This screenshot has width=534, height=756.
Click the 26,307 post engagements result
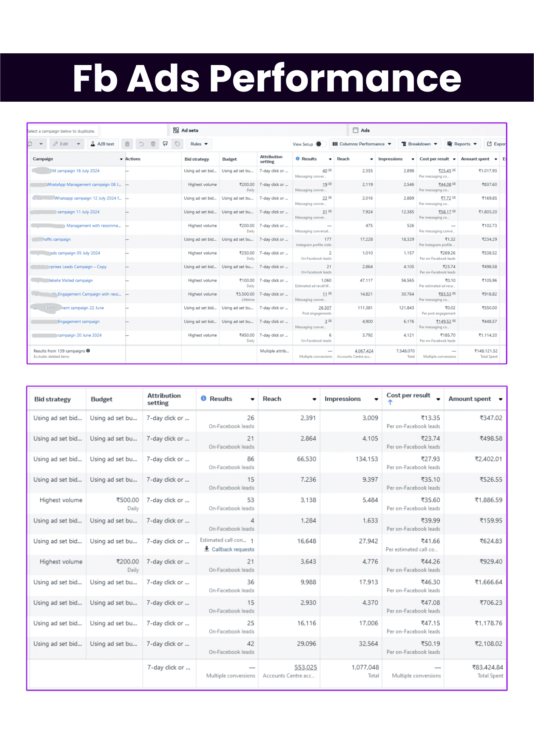coord(325,308)
